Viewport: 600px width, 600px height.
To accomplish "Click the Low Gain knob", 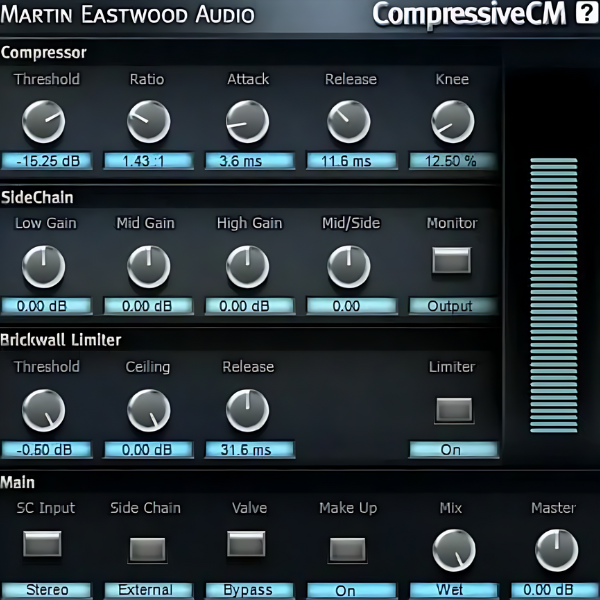I will pos(44,267).
